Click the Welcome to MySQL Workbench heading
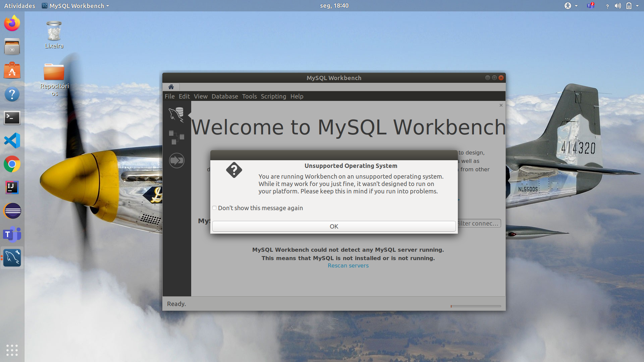 coord(348,127)
